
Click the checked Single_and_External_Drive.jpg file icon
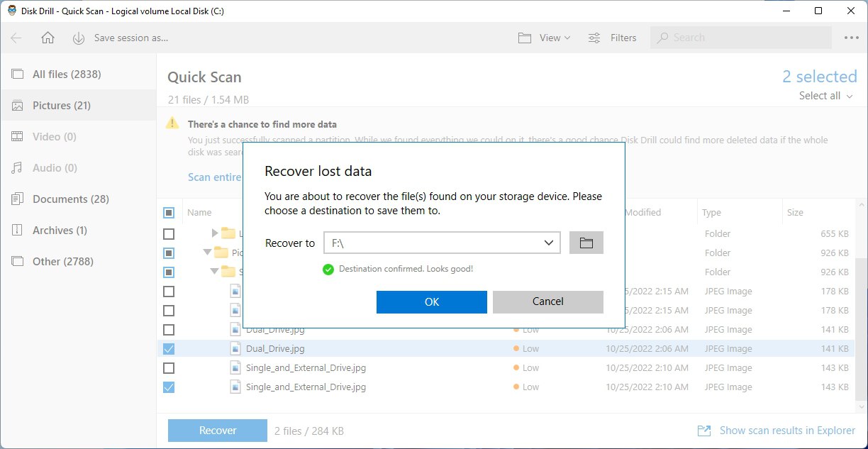click(235, 387)
